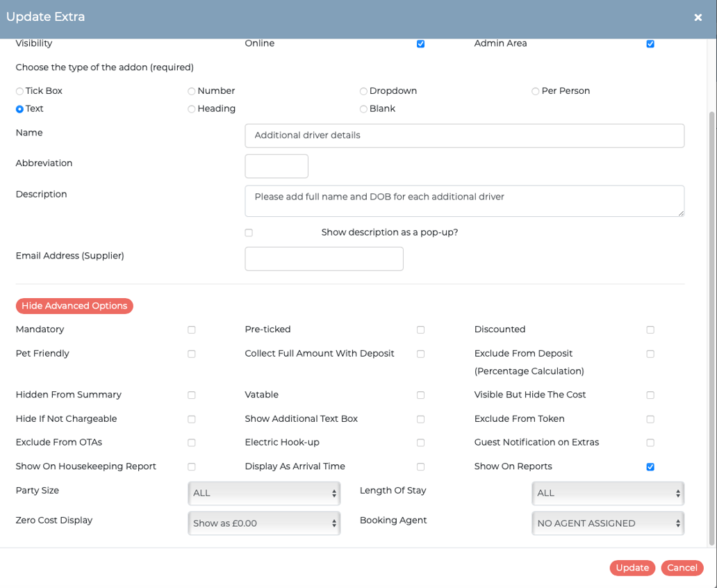Click the Cancel button

coord(682,568)
